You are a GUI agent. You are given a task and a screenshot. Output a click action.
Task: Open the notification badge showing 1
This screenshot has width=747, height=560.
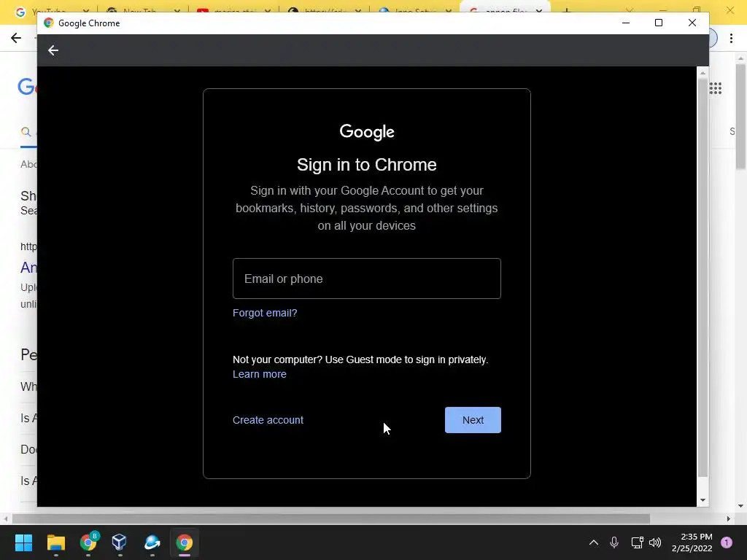[727, 542]
